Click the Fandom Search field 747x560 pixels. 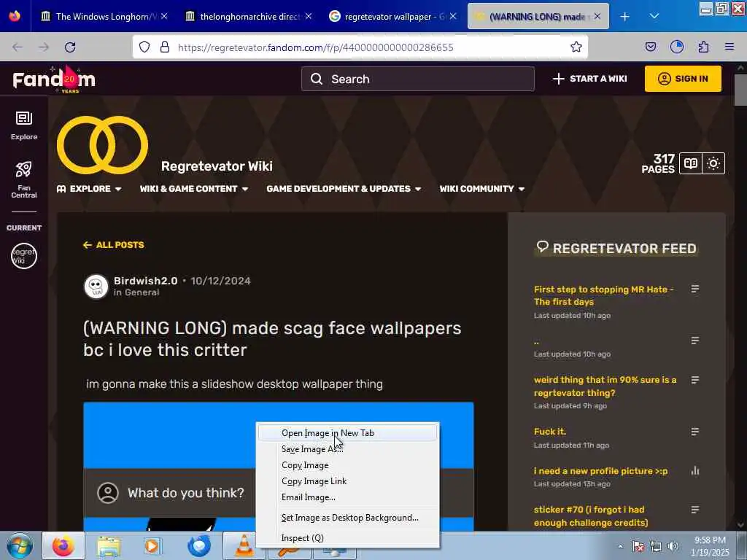pyautogui.click(x=418, y=79)
